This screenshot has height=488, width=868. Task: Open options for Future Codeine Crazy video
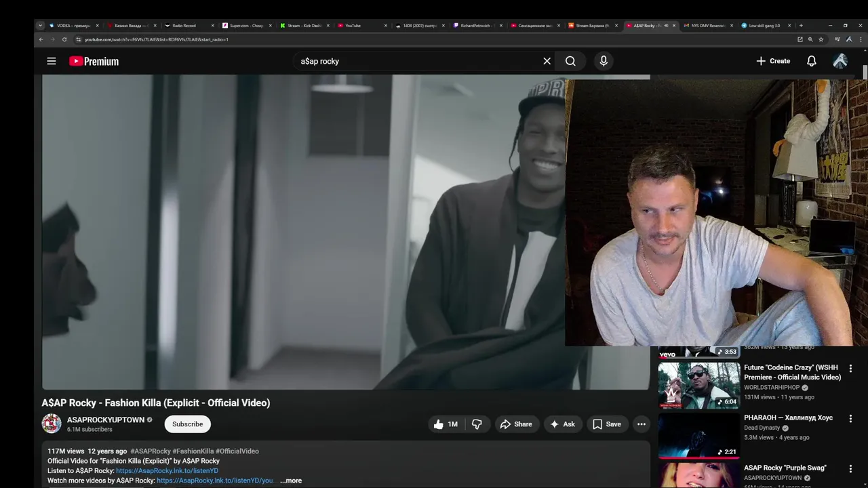pos(850,369)
